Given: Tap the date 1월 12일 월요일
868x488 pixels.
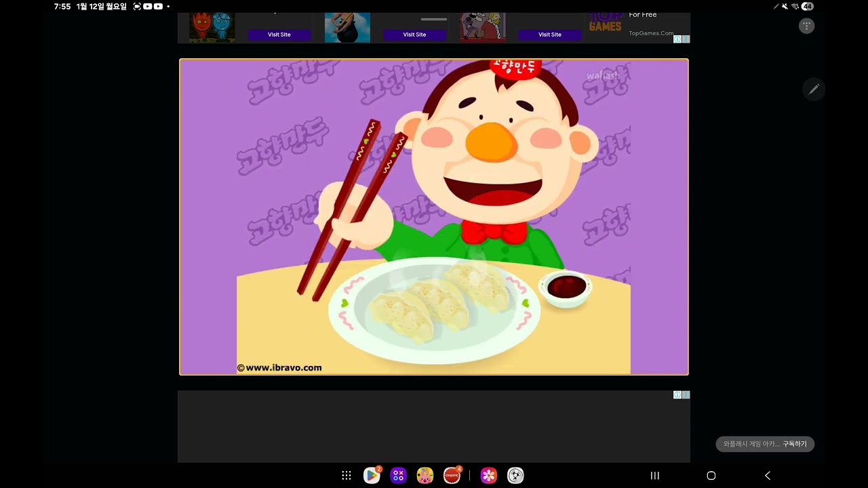Looking at the screenshot, I should point(102,6).
